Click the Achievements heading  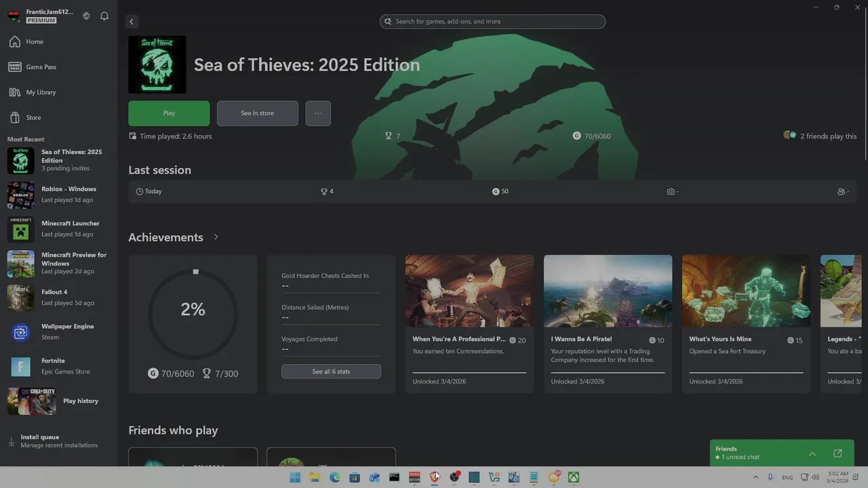[165, 237]
